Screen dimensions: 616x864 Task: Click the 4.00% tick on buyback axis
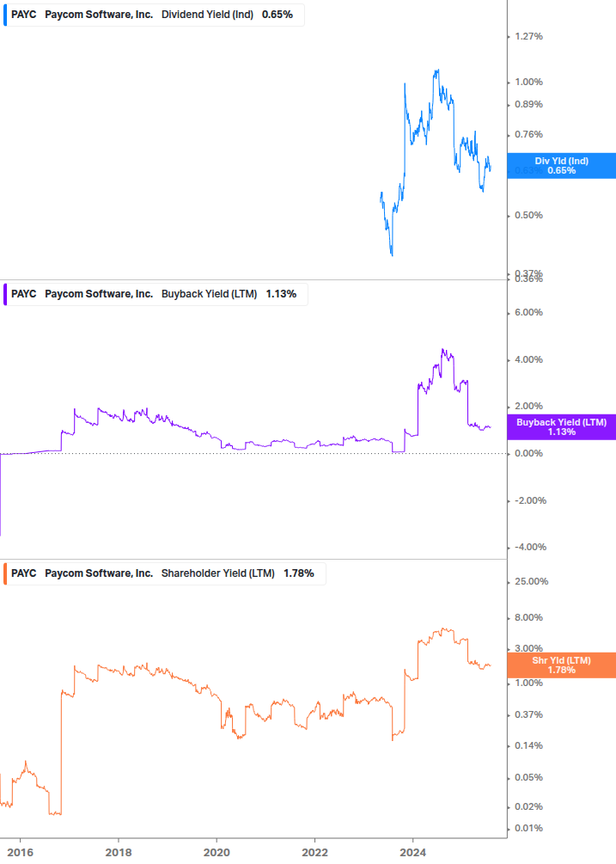[528, 359]
